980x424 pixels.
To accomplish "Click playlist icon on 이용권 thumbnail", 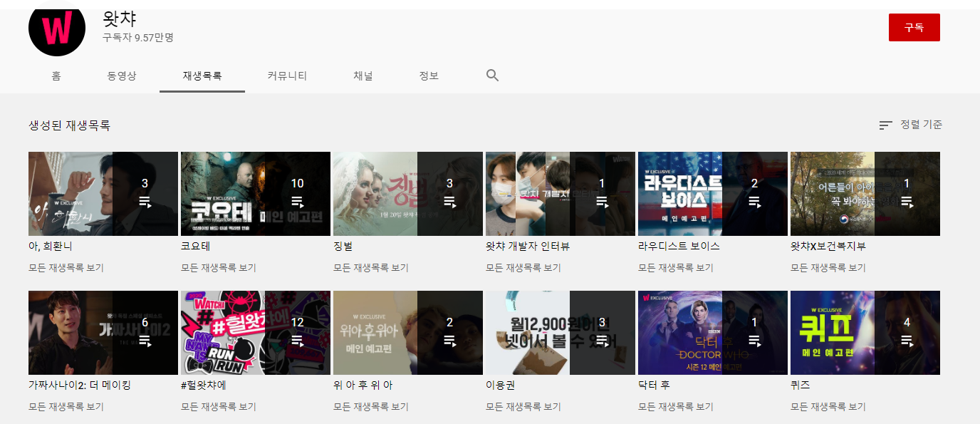I will click(x=602, y=341).
